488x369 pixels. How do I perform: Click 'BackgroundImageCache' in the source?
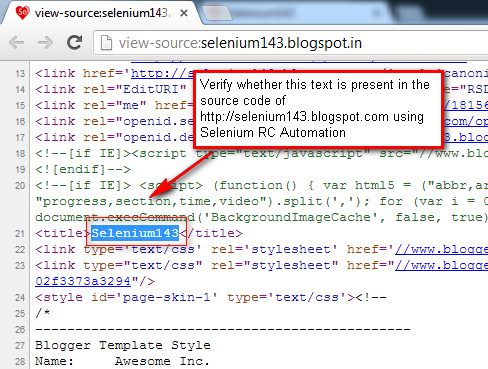tap(290, 217)
